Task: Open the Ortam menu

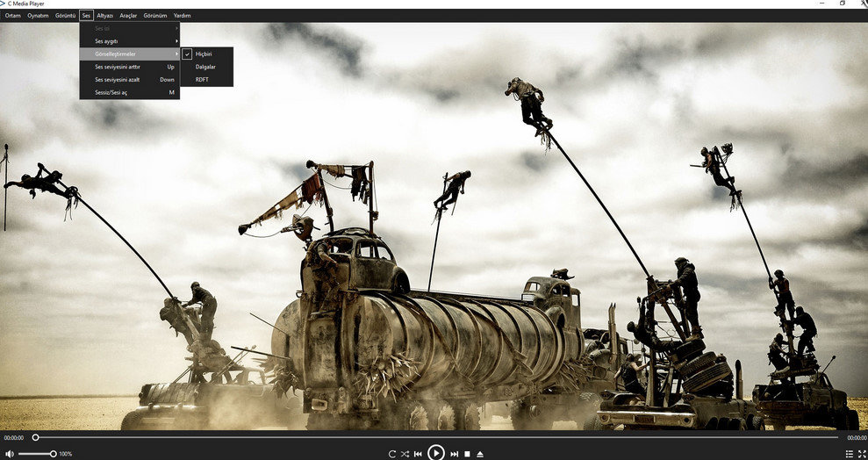Action: tap(13, 16)
